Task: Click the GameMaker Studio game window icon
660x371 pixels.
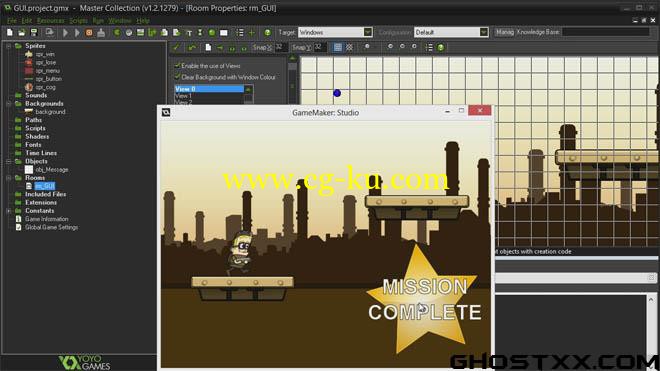Action: (x=166, y=112)
